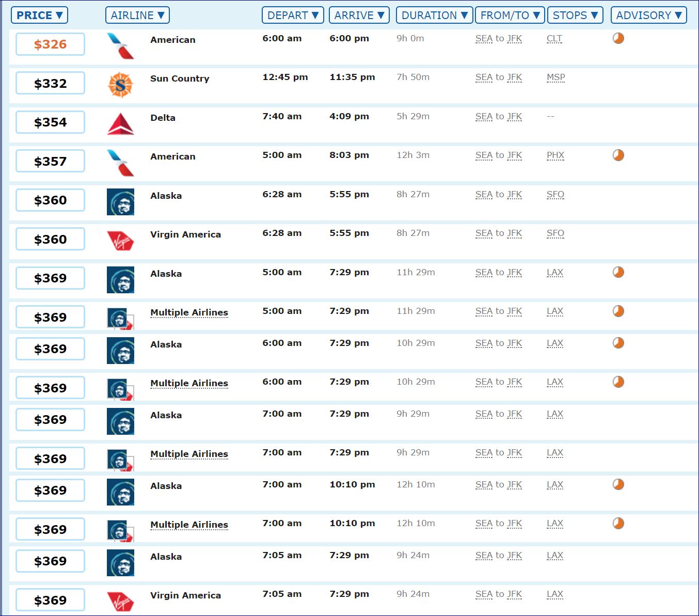This screenshot has height=616, width=699.
Task: Open the MSP stop link for Sun Country
Action: coord(555,77)
